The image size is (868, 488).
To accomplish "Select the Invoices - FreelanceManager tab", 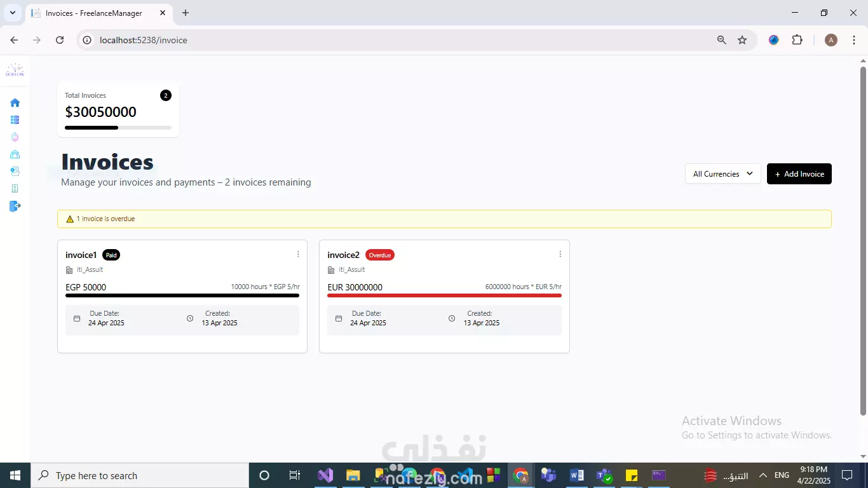I will (99, 13).
